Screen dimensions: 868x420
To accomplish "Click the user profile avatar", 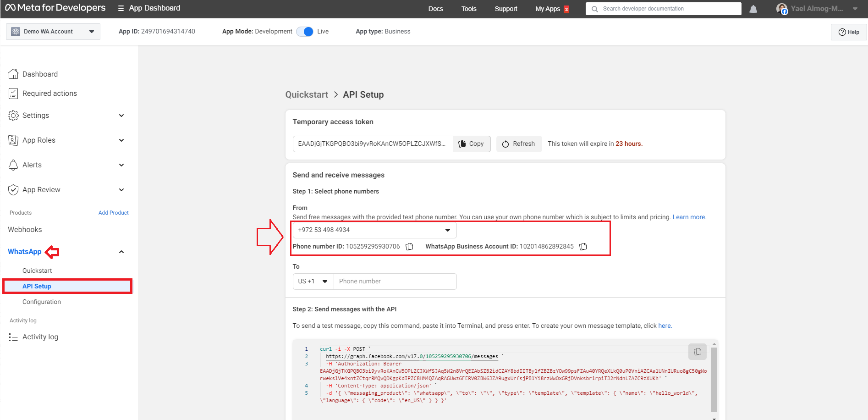I will pyautogui.click(x=782, y=9).
